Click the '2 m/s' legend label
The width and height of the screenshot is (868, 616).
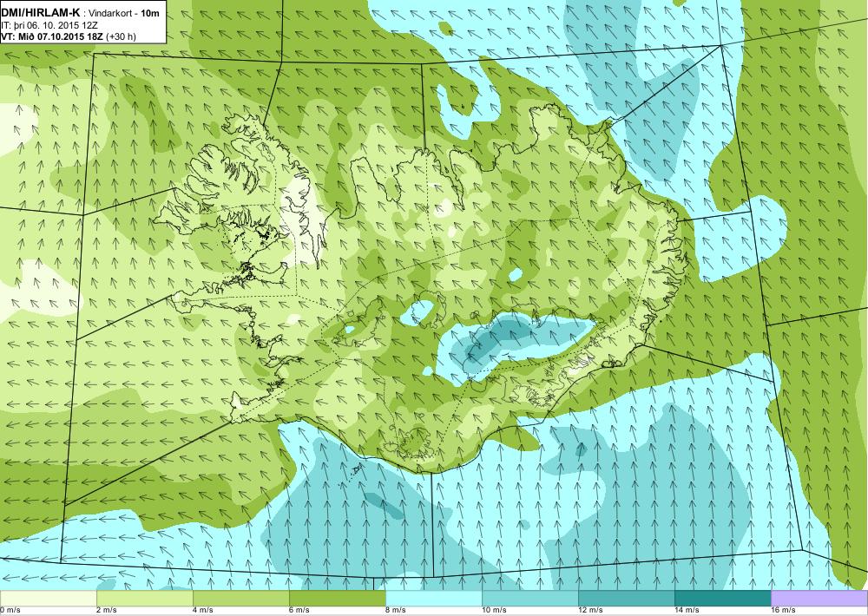(106, 611)
